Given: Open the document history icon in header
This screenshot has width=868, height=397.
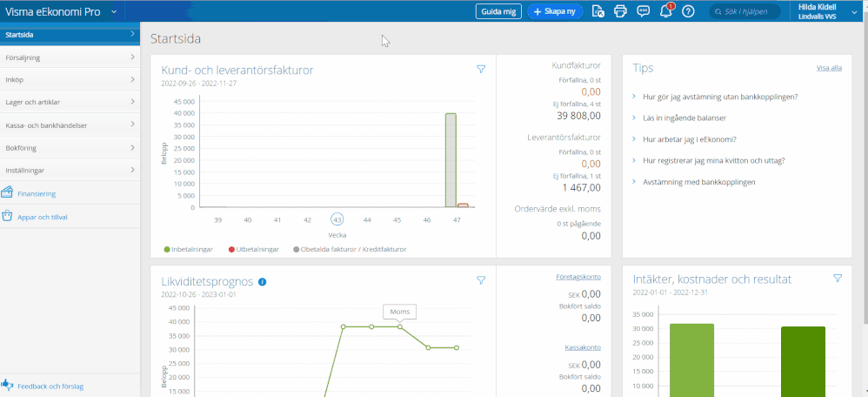Looking at the screenshot, I should click(598, 11).
